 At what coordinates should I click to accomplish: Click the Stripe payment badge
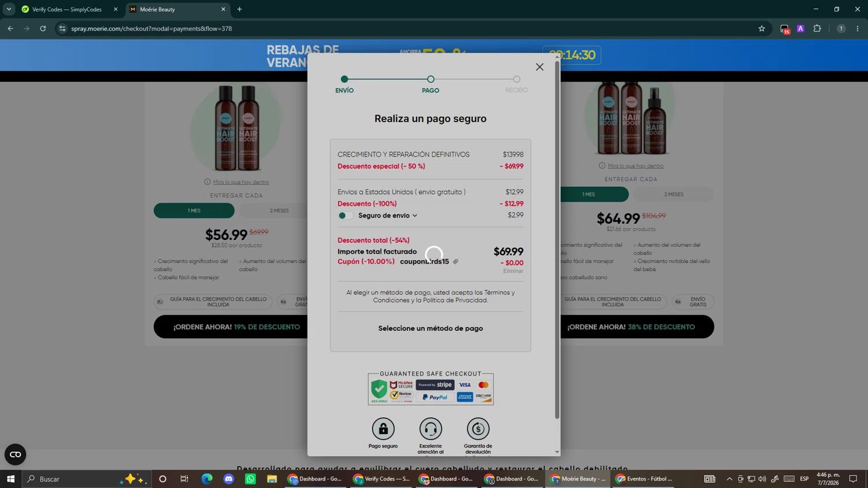[435, 385]
